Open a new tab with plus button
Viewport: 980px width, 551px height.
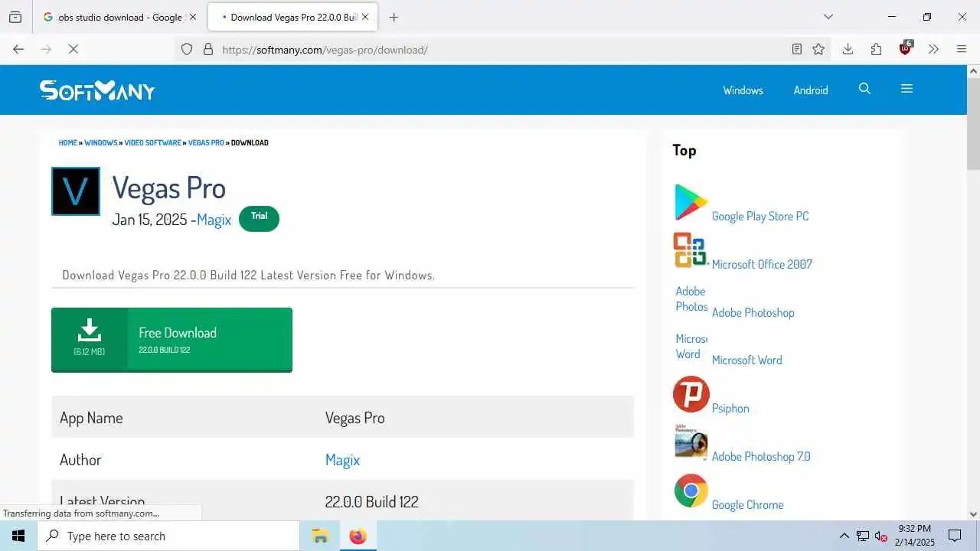(x=394, y=17)
